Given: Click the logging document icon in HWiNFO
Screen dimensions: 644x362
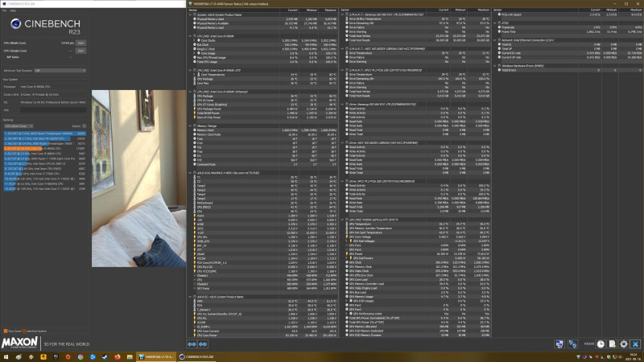Looking at the screenshot, I should (613, 344).
